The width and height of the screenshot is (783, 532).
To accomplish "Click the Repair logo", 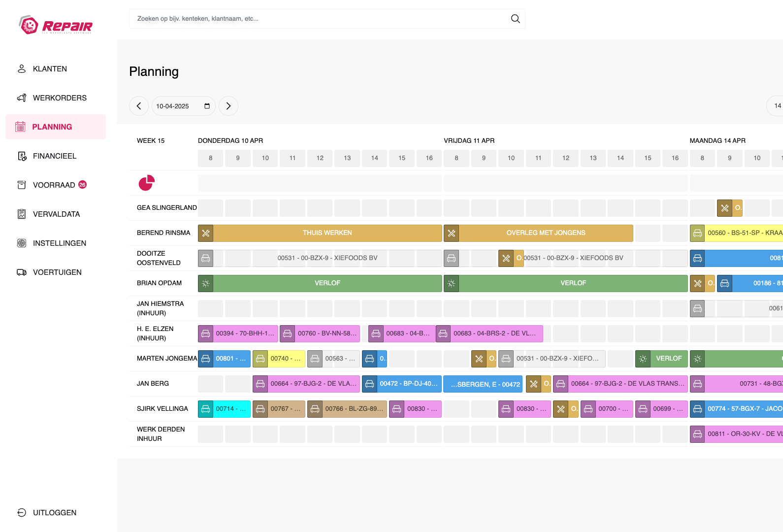I will pos(56,25).
